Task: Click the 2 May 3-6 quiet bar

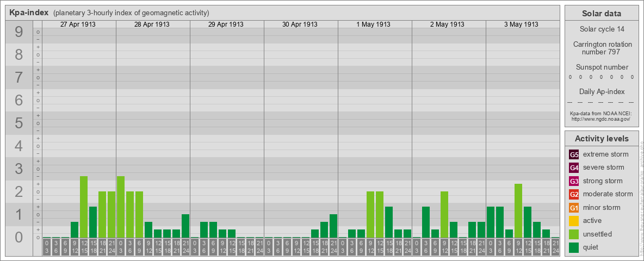Action: [x=426, y=222]
